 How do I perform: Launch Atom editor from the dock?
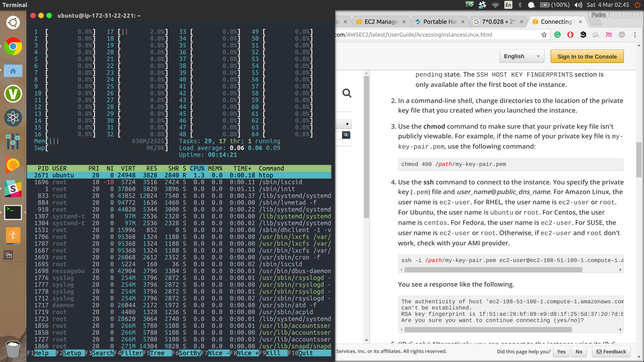[13, 117]
